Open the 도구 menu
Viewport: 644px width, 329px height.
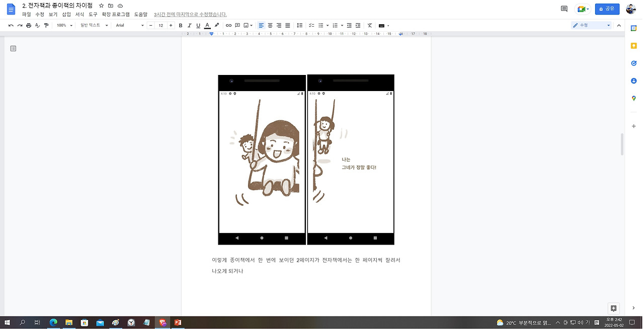click(93, 15)
